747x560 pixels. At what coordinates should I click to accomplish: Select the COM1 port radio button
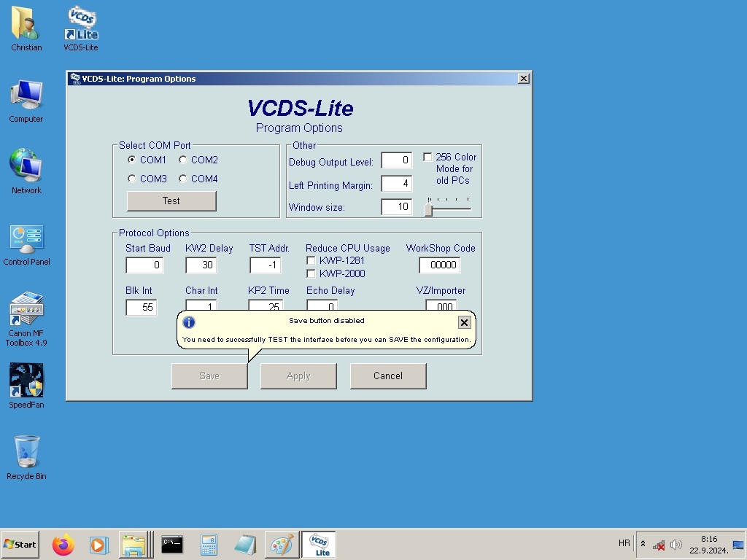pyautogui.click(x=132, y=160)
